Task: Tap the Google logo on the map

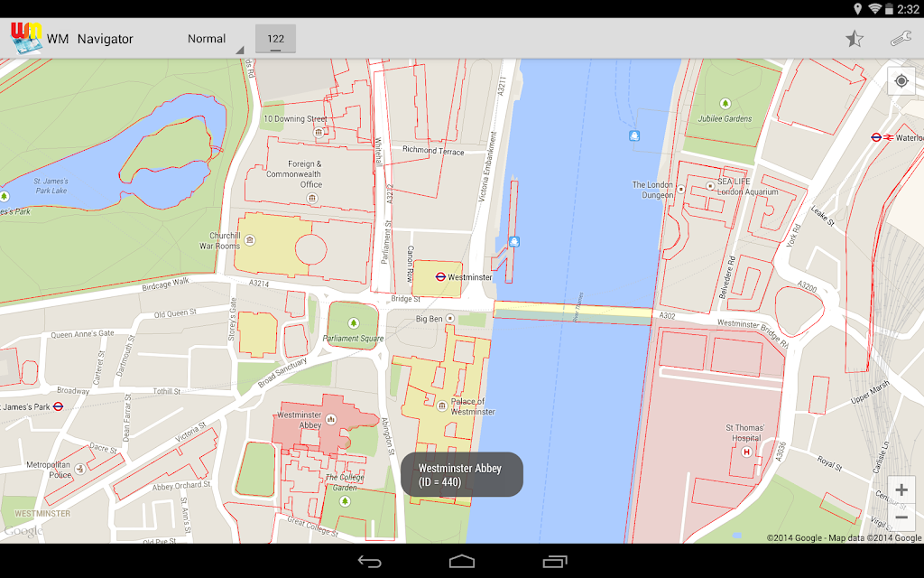Action: (23, 531)
